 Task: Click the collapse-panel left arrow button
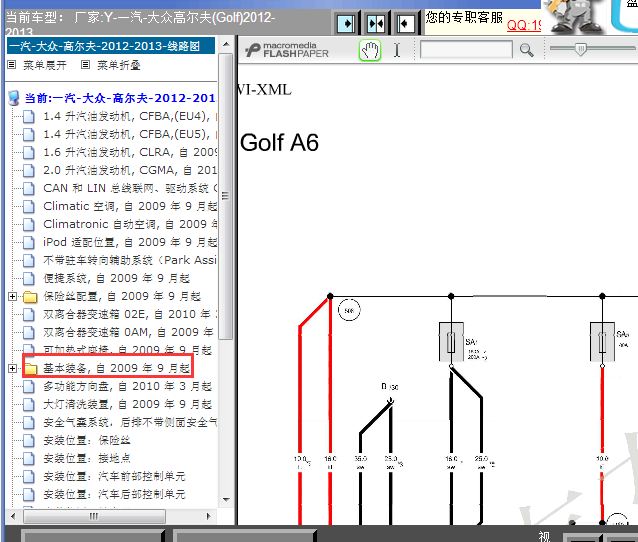tap(405, 24)
